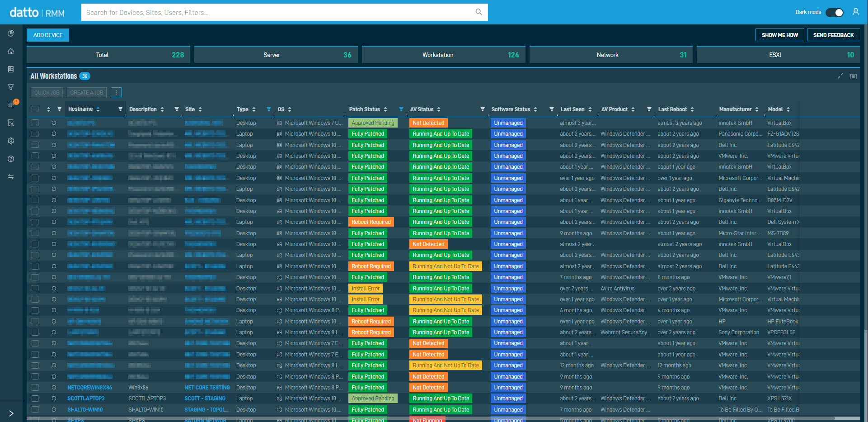Viewport: 868px width, 422px height.
Task: Open the setup gear sidebar icon
Action: (11, 141)
